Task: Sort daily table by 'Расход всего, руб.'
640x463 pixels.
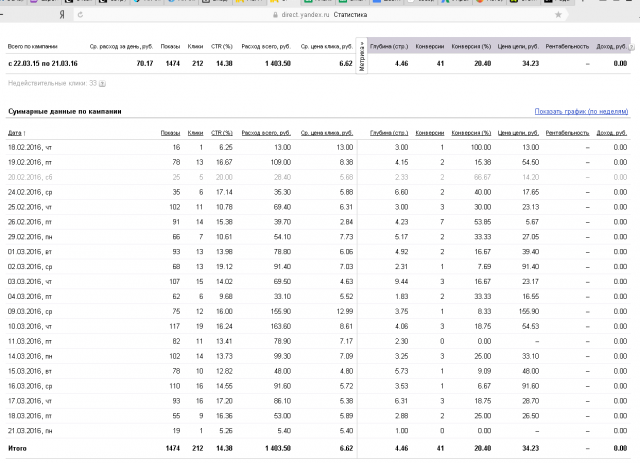Action: [266, 132]
